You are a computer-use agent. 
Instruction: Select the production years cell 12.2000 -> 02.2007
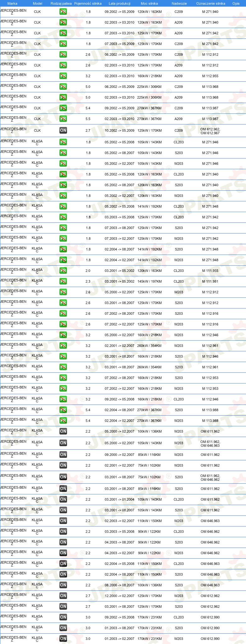120,596
